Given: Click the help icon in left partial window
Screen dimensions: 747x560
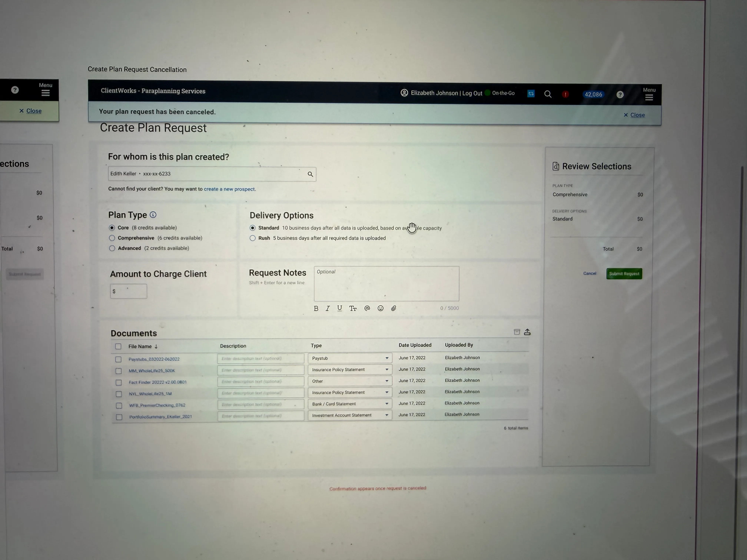Looking at the screenshot, I should (x=15, y=90).
